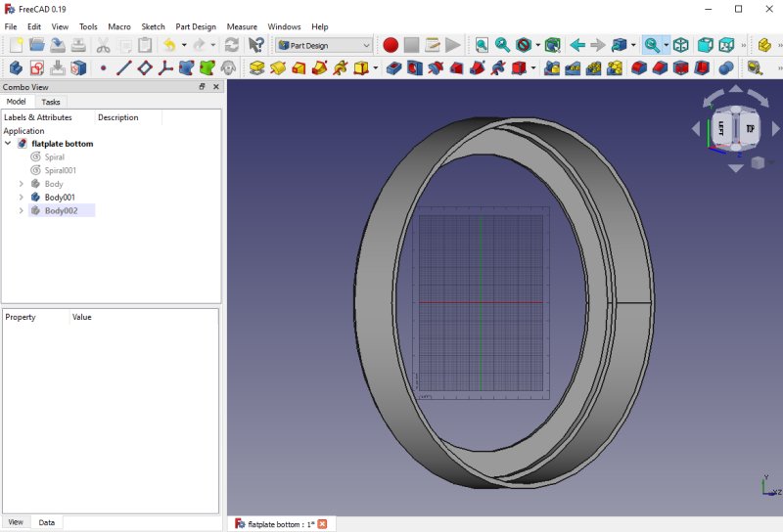Set isometric view cube icon
The height and width of the screenshot is (532, 783).
(x=680, y=45)
